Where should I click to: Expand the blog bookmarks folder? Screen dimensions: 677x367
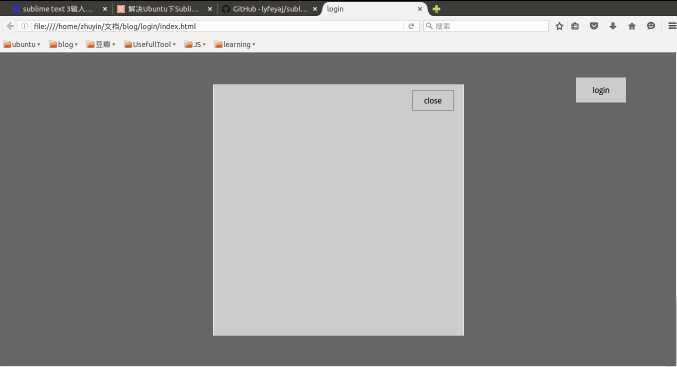point(63,44)
